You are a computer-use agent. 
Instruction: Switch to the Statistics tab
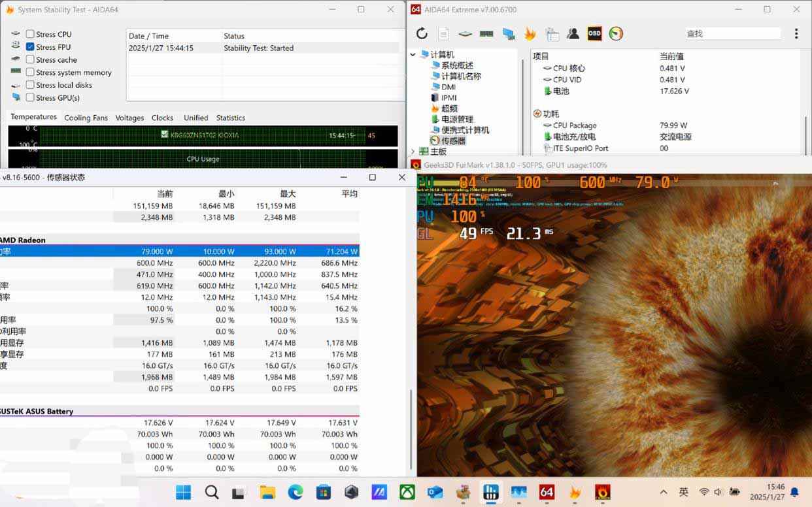(x=230, y=118)
